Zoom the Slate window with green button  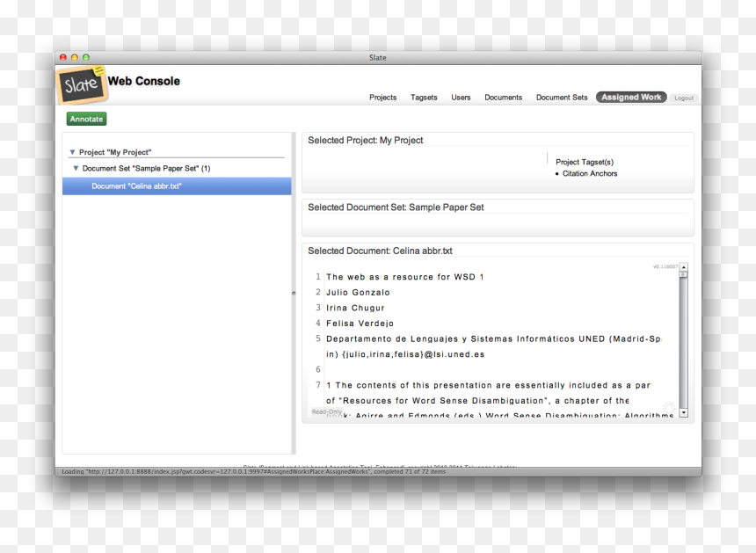[86, 57]
